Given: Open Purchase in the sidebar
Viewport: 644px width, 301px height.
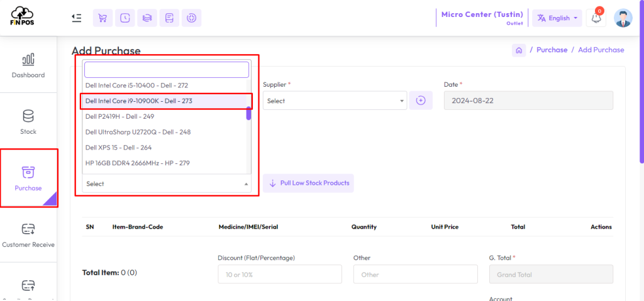Looking at the screenshot, I should tap(28, 178).
